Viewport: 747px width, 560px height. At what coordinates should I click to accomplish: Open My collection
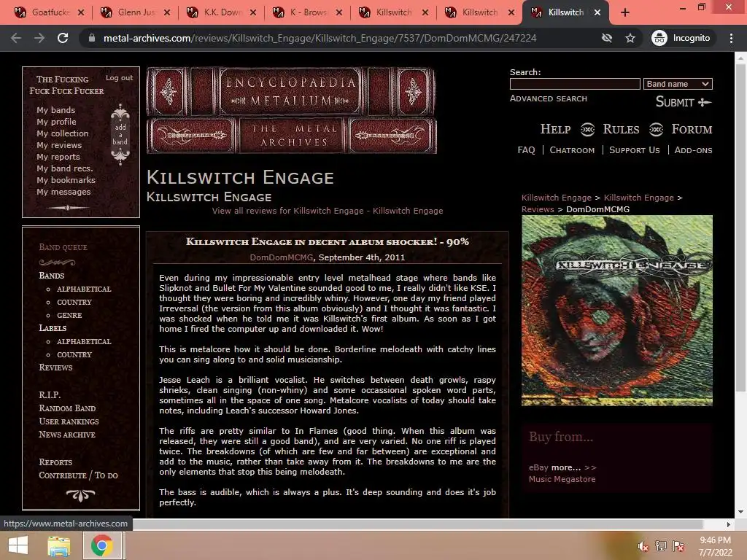[63, 133]
